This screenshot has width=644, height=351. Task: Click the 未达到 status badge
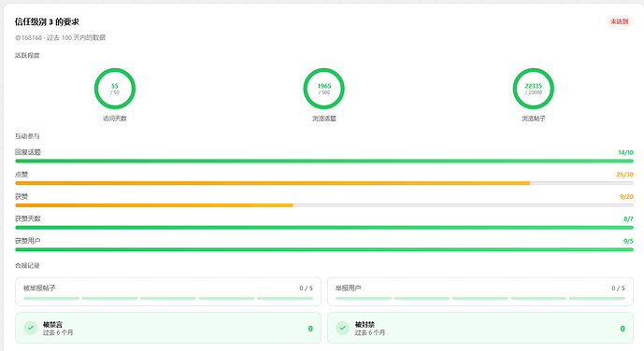coord(620,21)
